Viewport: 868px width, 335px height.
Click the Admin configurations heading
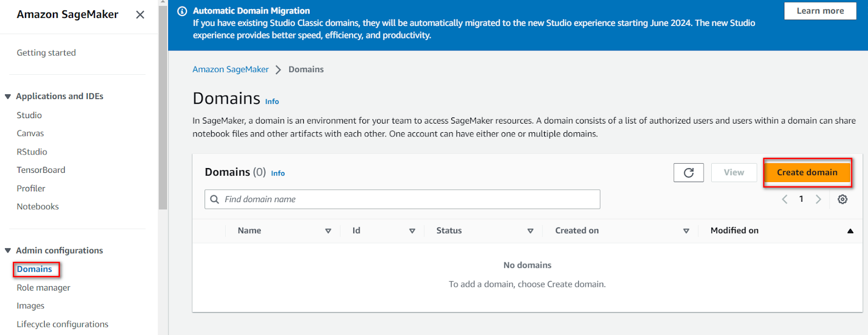tap(59, 250)
